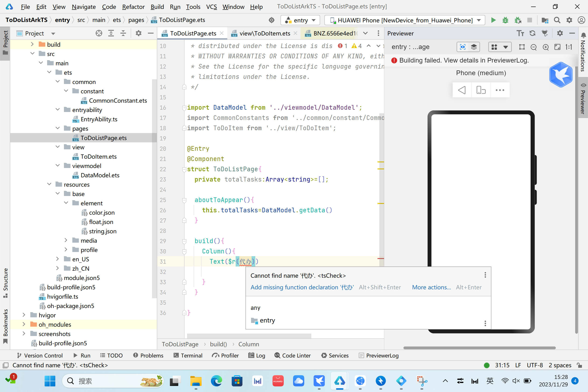Select opened file in Project tree icon
This screenshot has width=588, height=392.
click(x=99, y=33)
